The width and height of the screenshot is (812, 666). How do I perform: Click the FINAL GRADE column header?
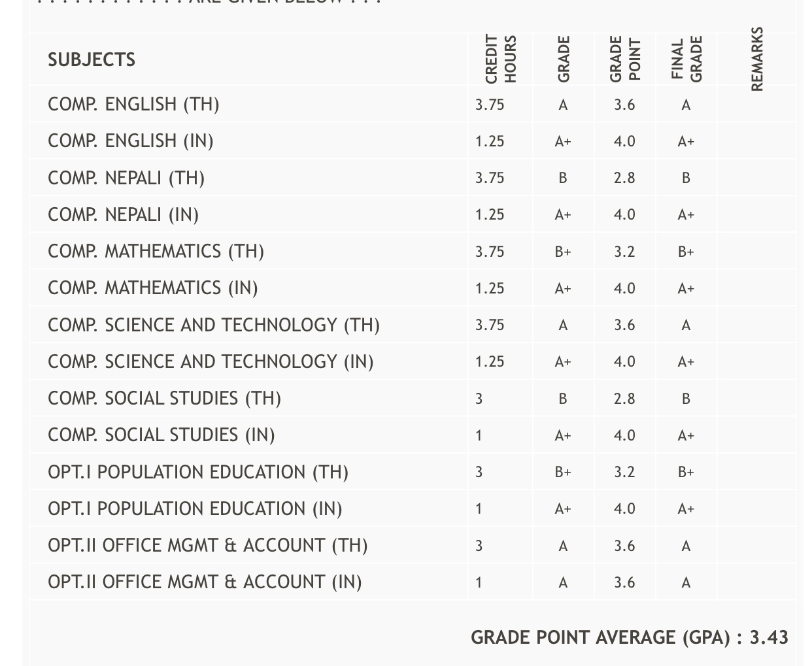click(x=686, y=59)
